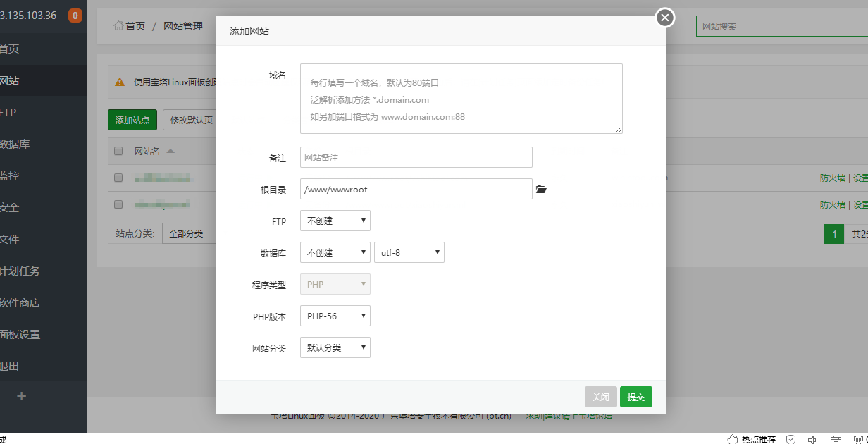
Task: Open the message notification badge showing 0
Action: pos(75,13)
